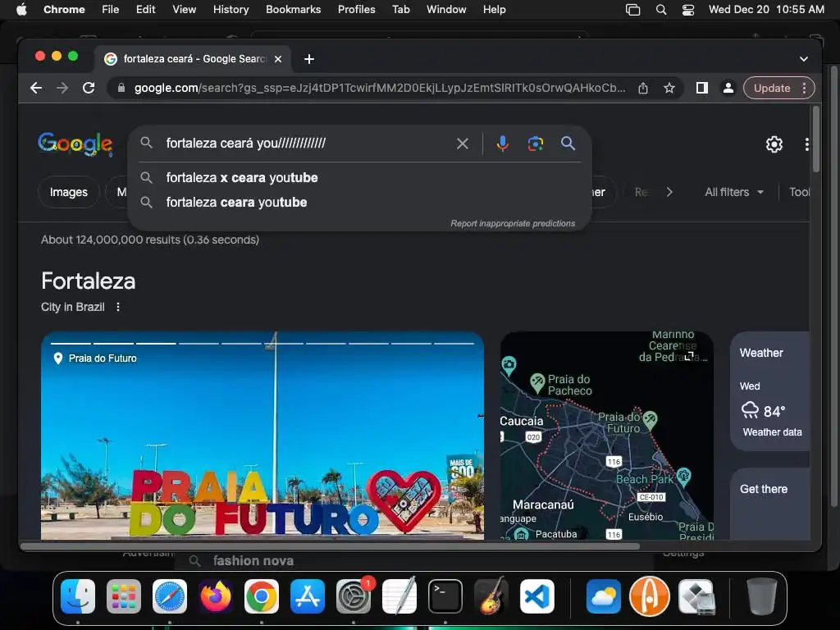The image size is (840, 630).
Task: Open Chrome profile avatar icon
Action: coord(728,88)
